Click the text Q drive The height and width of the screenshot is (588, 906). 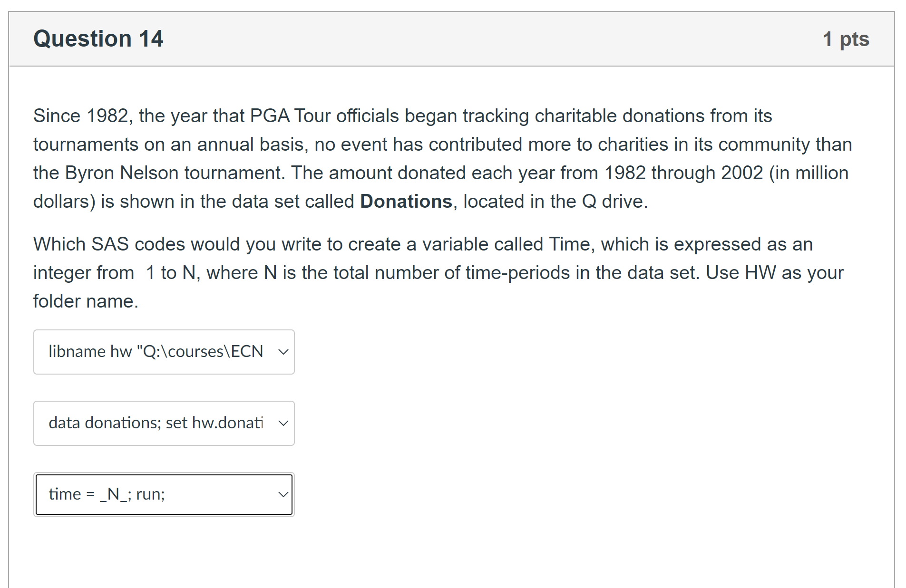click(614, 202)
